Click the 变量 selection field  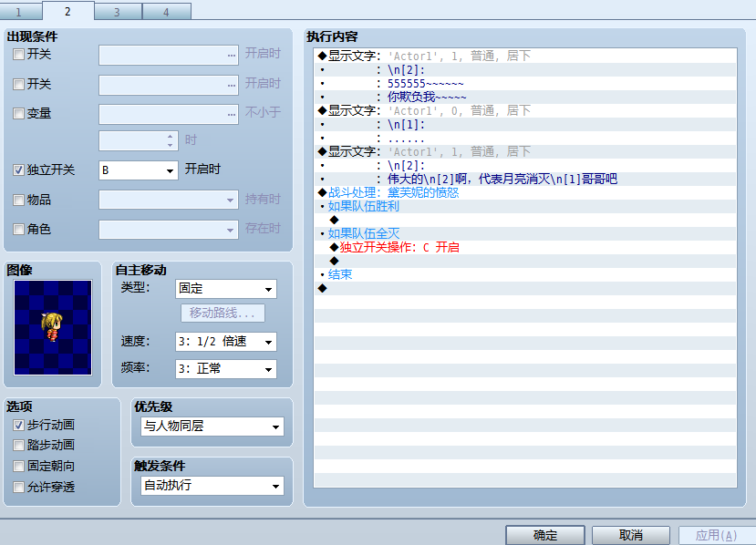tap(169, 115)
